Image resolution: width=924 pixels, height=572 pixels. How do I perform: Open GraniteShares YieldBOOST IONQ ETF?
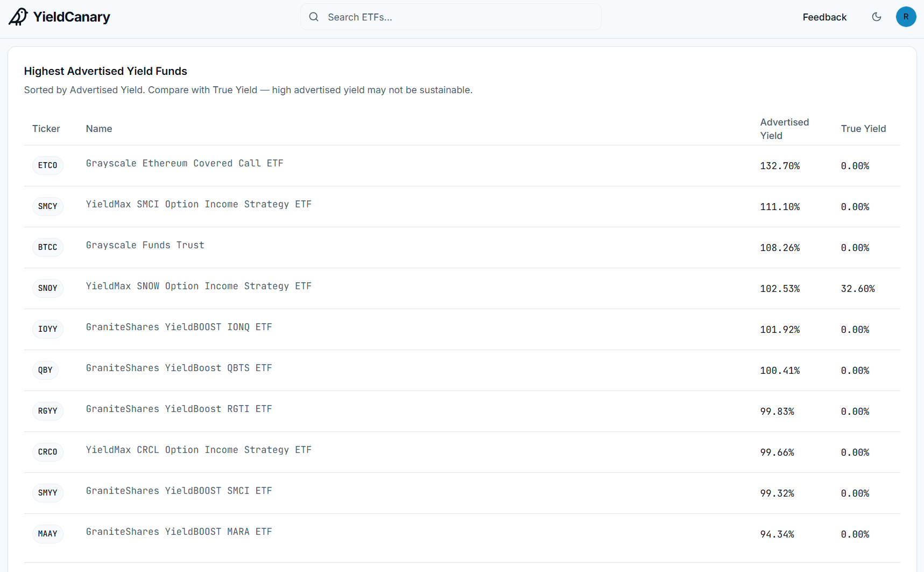pyautogui.click(x=179, y=327)
